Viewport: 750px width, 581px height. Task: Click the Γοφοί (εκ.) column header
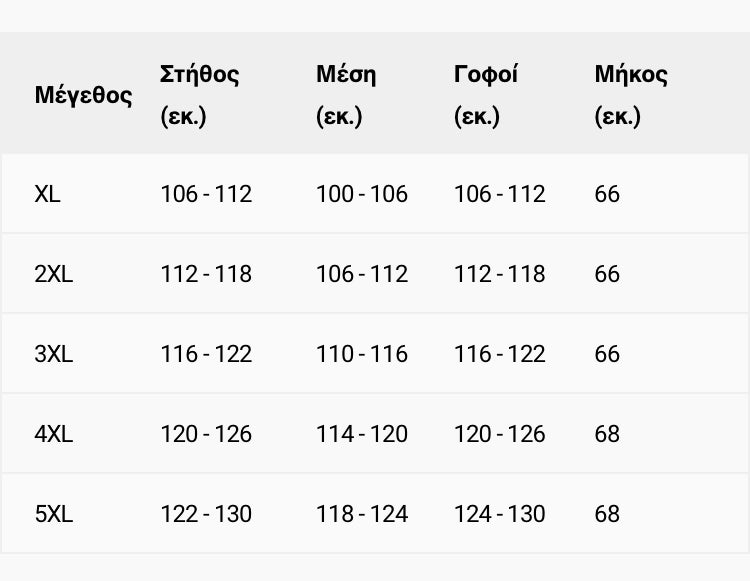click(486, 95)
